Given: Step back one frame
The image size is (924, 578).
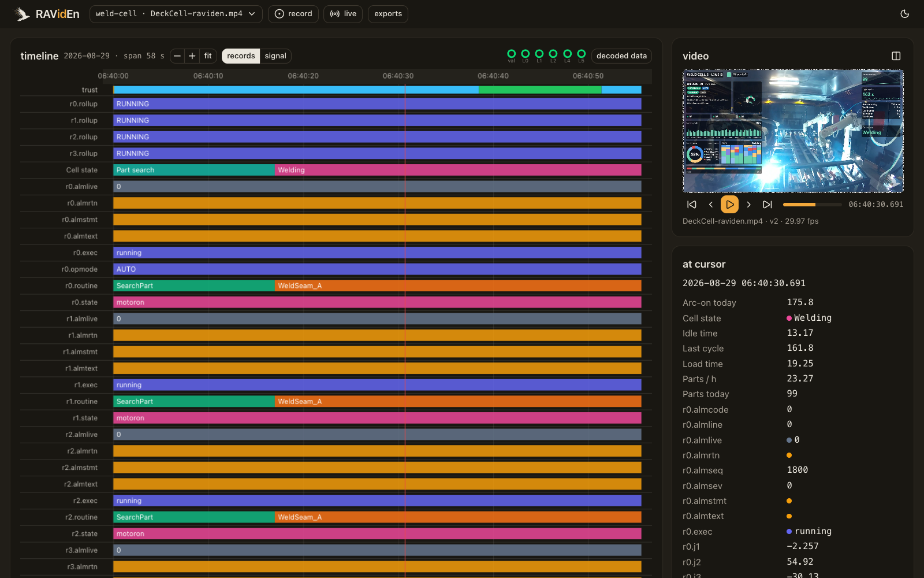Looking at the screenshot, I should click(x=711, y=205).
